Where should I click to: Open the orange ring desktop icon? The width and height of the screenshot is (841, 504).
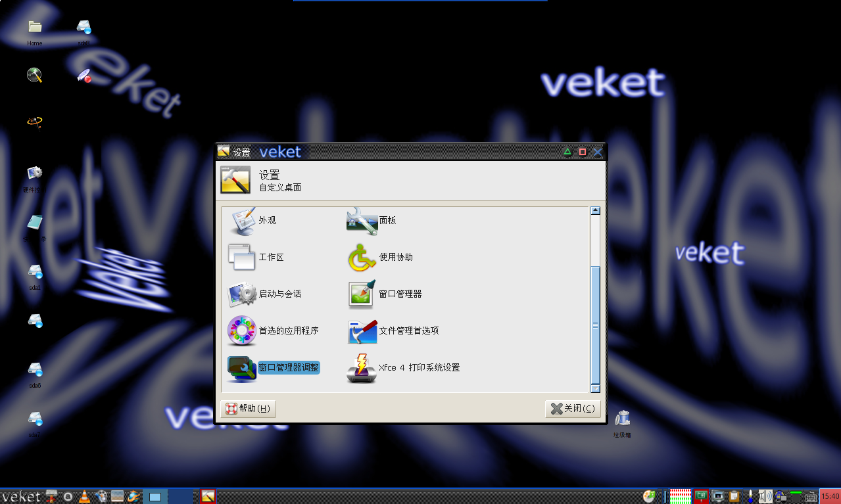coord(35,122)
